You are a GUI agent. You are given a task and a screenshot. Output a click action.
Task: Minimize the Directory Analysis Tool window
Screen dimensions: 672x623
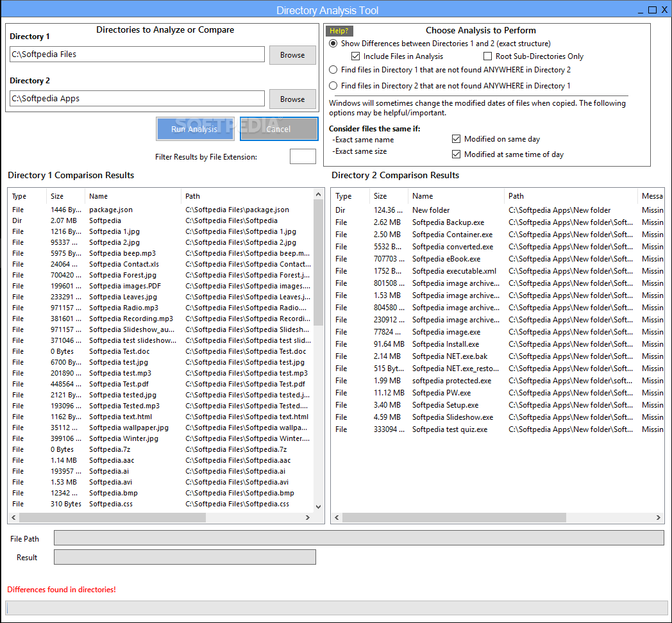coord(641,10)
